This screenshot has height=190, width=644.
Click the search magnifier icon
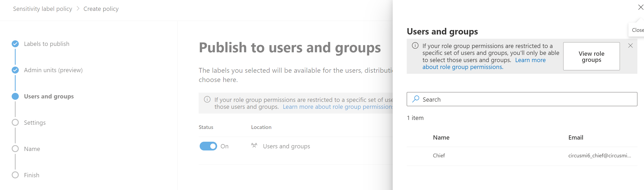pyautogui.click(x=416, y=99)
